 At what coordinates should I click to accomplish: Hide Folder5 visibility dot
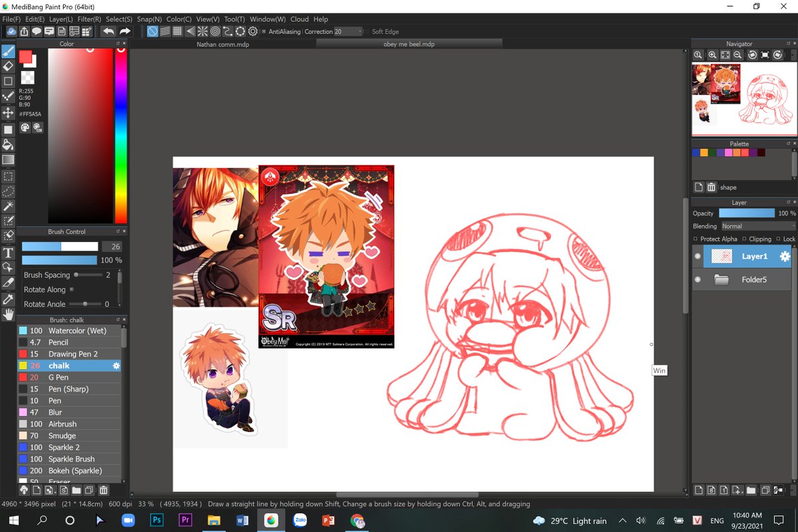pyautogui.click(x=698, y=280)
